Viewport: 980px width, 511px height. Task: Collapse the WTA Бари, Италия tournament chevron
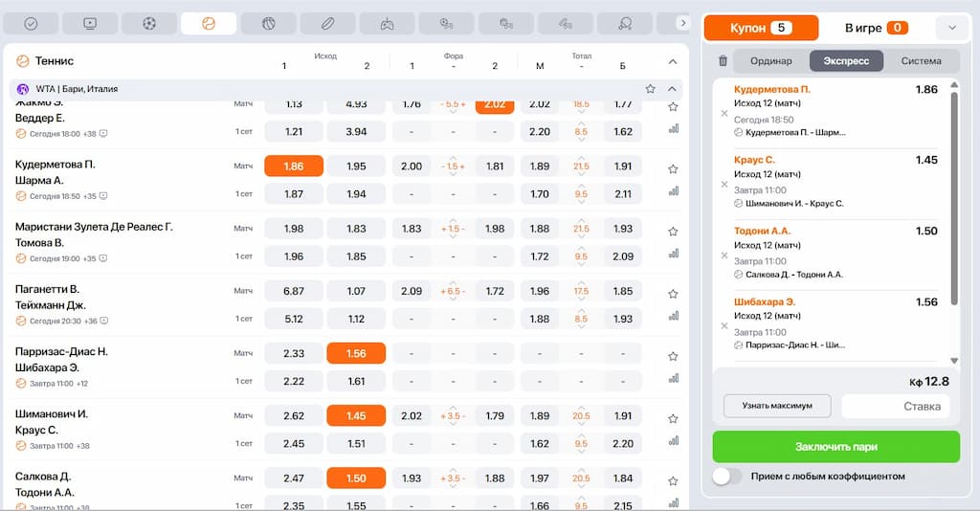672,89
